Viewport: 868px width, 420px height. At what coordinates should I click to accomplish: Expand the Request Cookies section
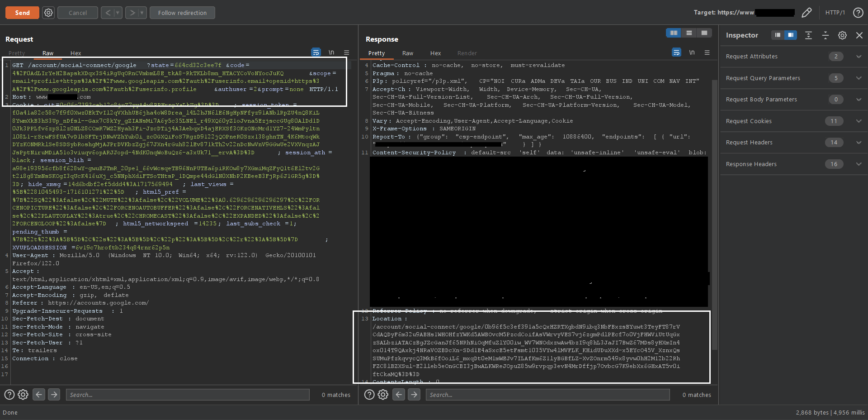pyautogui.click(x=792, y=121)
